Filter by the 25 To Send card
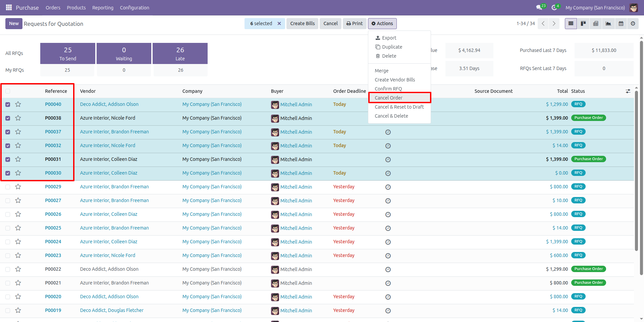 68,53
